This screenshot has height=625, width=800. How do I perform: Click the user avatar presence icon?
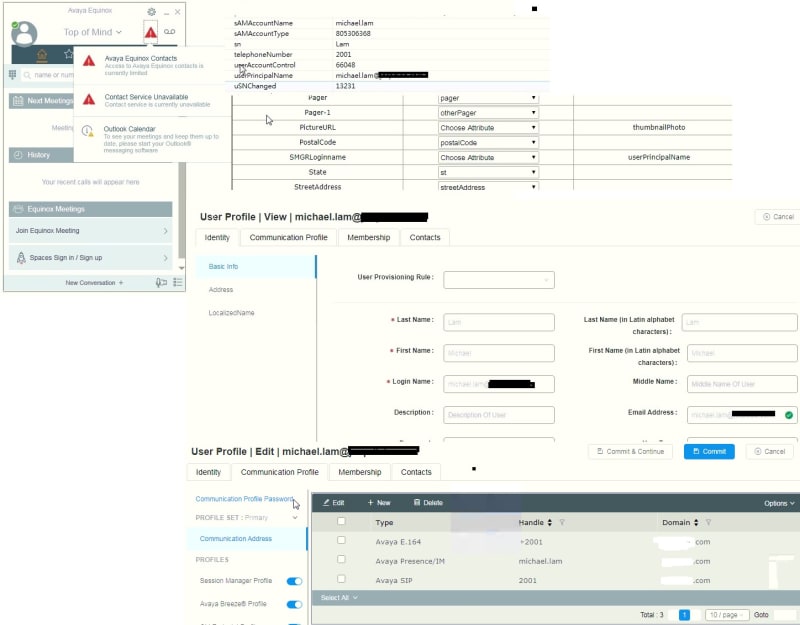click(x=24, y=34)
